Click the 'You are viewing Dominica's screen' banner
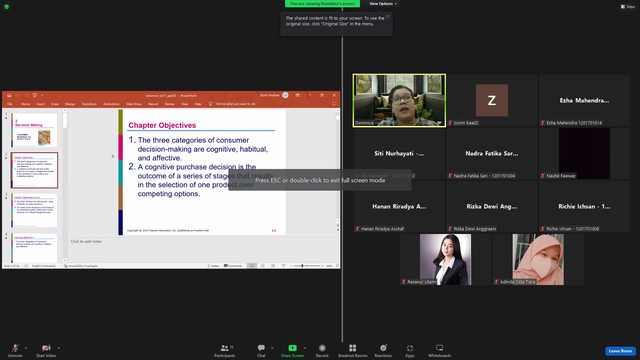Screen dimensions: 640x360 click(322, 4)
